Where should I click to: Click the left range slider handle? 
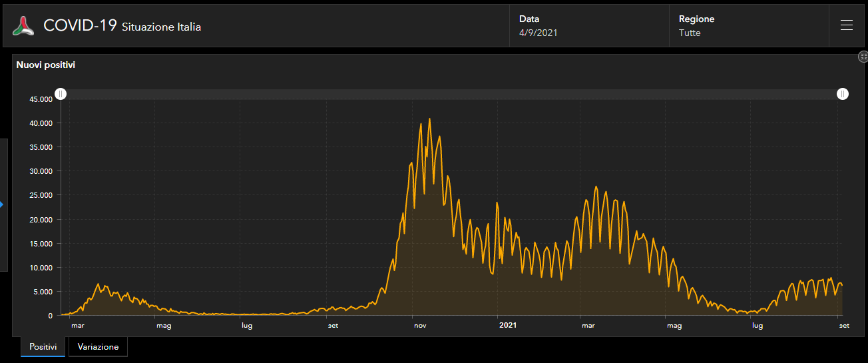click(60, 94)
